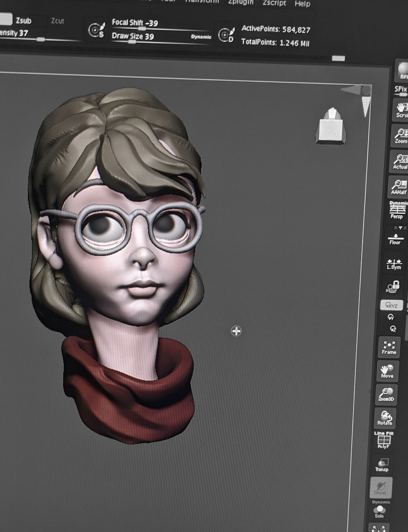
Task: Click the Rotate view icon
Action: [385, 418]
